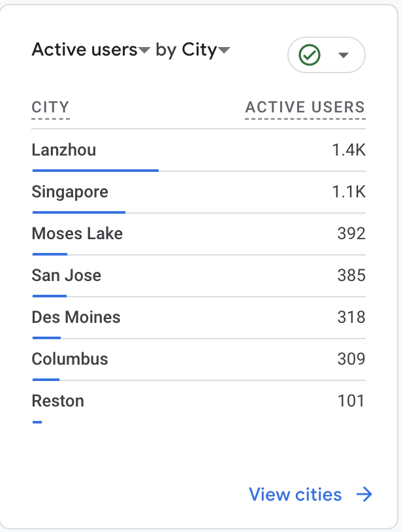
Task: Select the Lanzhou city row
Action: coord(64,150)
